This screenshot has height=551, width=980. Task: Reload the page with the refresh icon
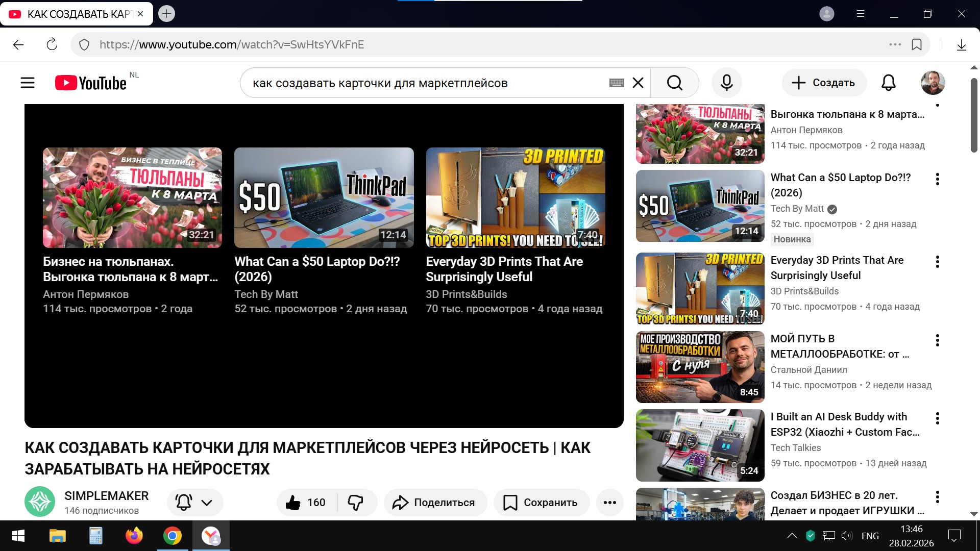(52, 45)
